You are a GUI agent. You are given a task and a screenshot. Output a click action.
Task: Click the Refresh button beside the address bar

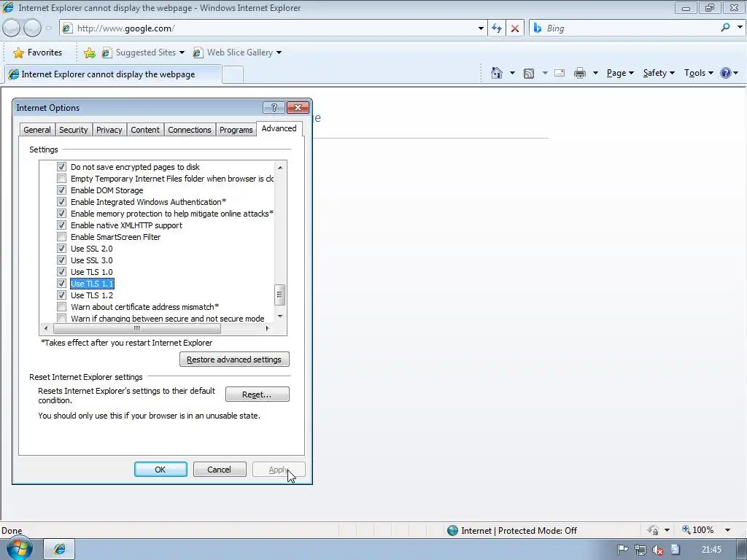coord(496,28)
